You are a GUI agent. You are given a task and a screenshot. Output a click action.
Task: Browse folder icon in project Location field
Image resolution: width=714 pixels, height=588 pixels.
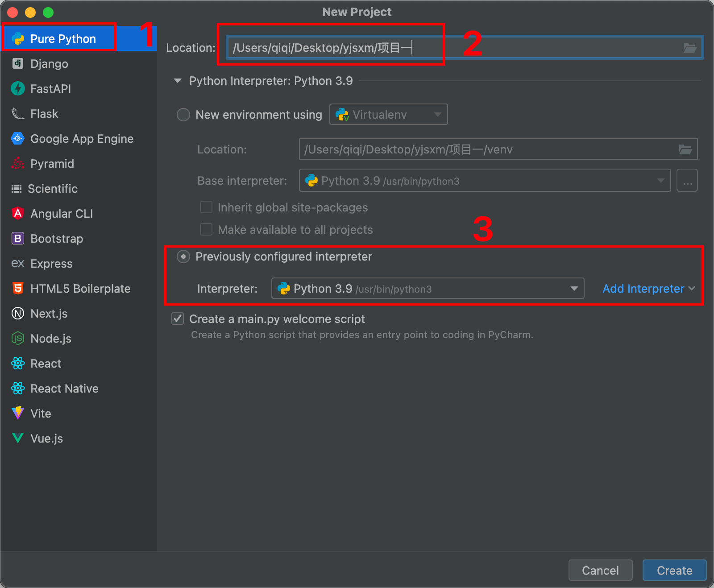690,48
